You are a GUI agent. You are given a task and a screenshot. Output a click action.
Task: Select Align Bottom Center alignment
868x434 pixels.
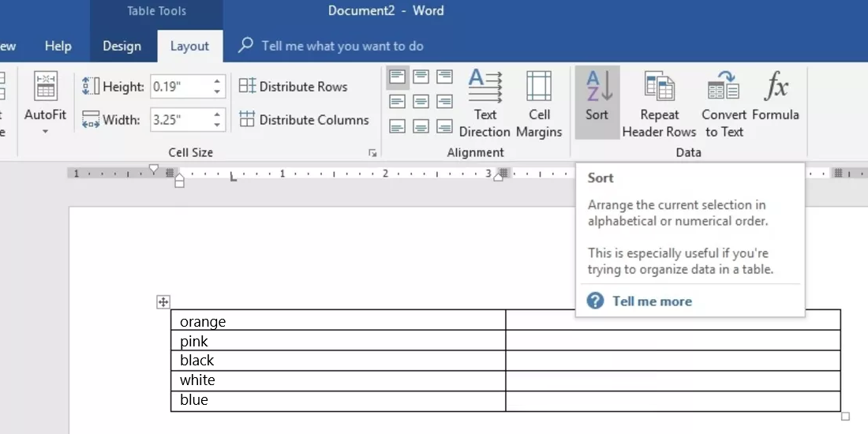point(421,126)
